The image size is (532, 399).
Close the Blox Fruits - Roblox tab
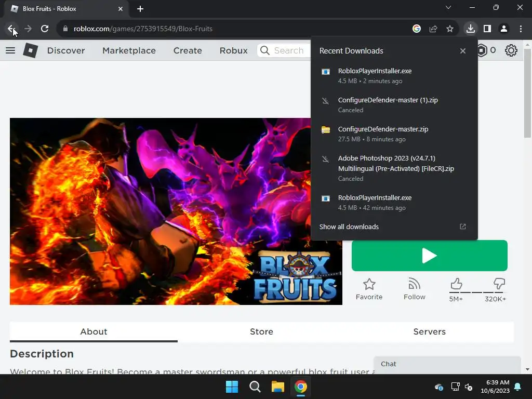(121, 9)
